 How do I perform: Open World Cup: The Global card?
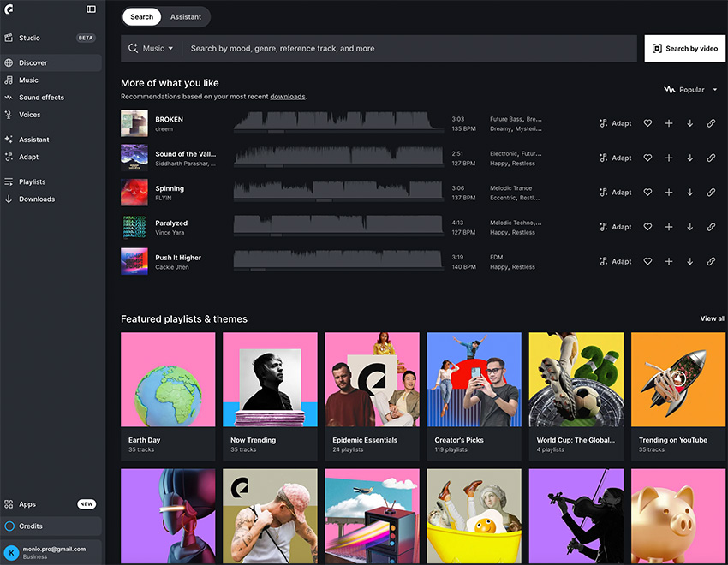[576, 396]
